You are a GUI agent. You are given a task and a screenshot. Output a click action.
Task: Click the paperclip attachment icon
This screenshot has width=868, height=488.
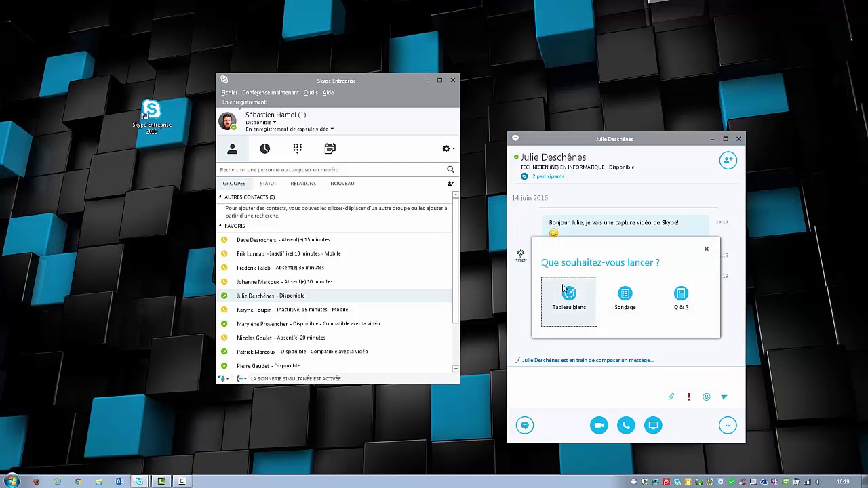pos(671,396)
